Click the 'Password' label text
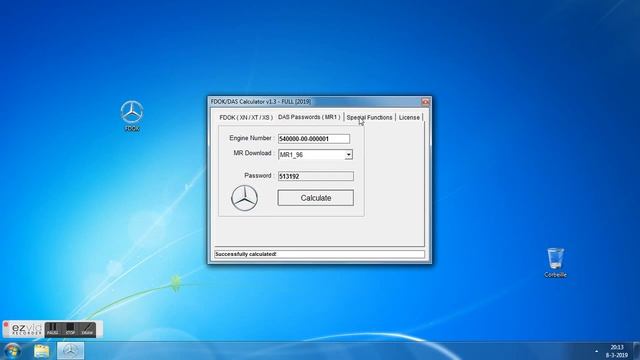Viewport: 640px width, 360px height. coord(258,176)
